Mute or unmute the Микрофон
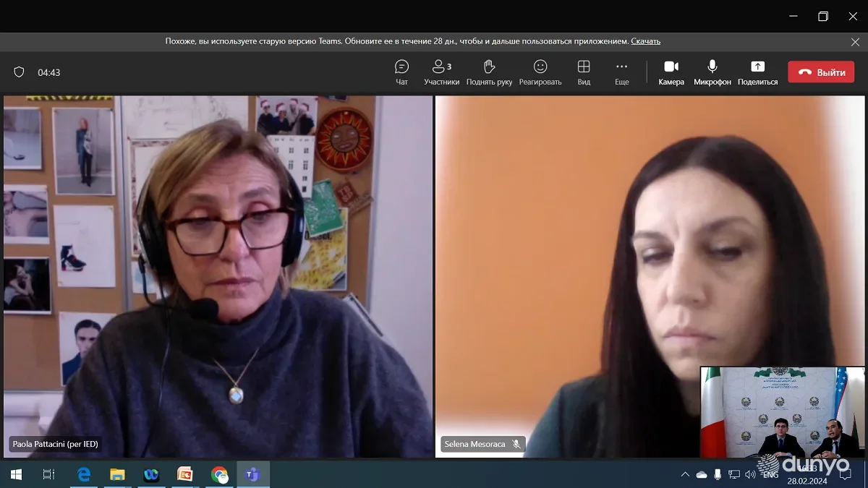Screen dimensions: 868x488 (712, 72)
